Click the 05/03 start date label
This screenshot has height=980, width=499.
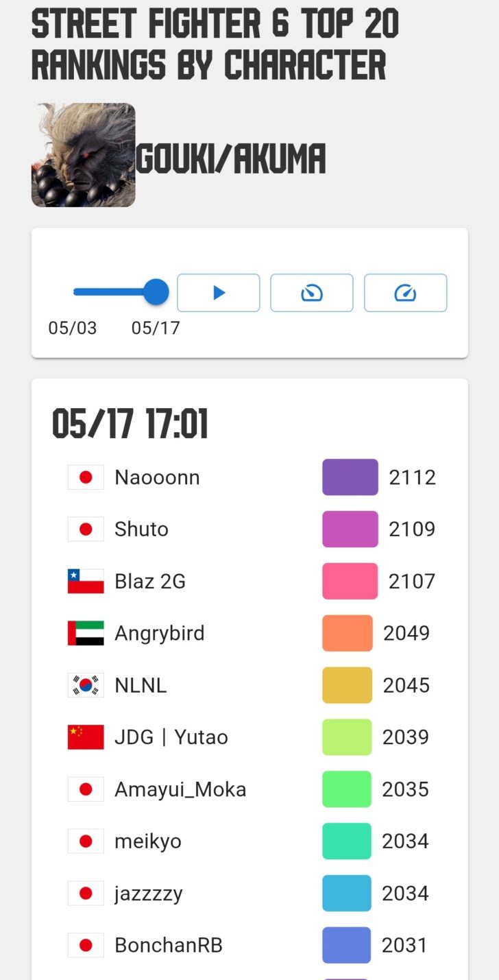[x=72, y=328]
